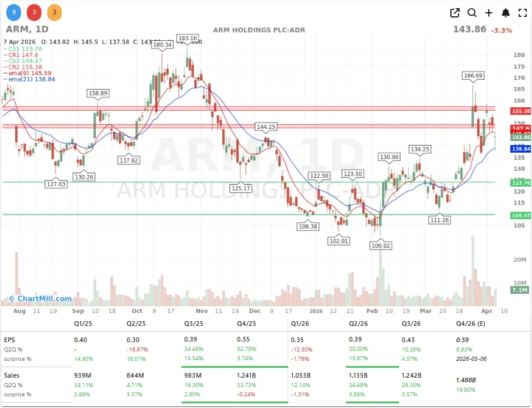Click the search magnifier icon
Viewport: 532px width, 408px height.
click(x=472, y=13)
